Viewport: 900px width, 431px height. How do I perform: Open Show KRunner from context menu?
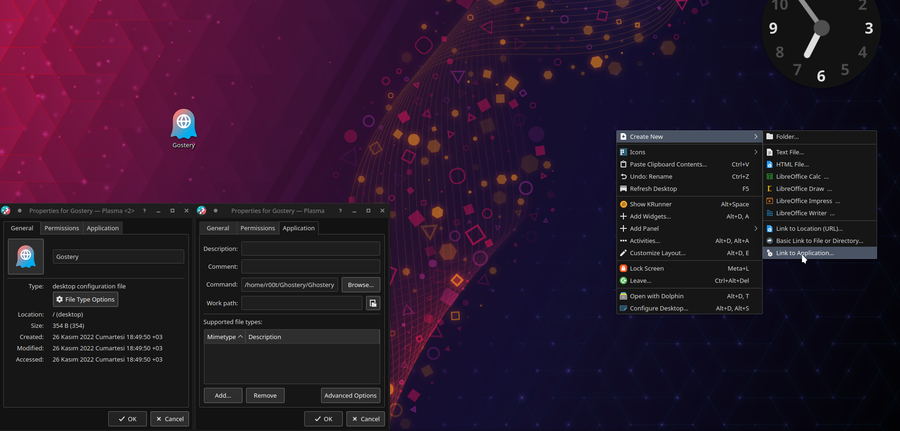650,204
